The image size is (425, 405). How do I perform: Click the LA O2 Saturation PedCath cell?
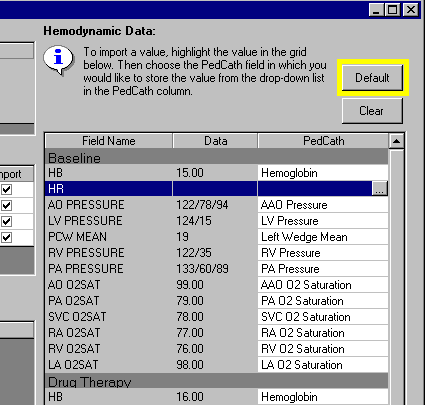coord(323,365)
